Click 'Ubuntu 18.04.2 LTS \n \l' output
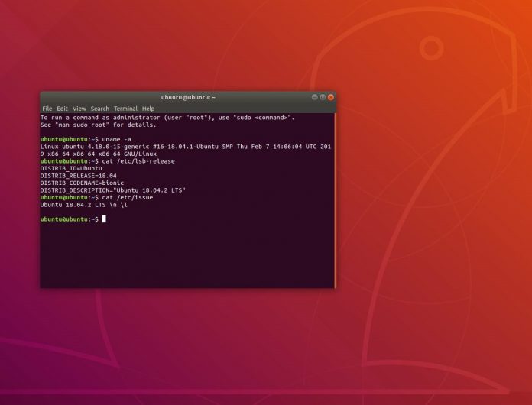 pos(84,205)
